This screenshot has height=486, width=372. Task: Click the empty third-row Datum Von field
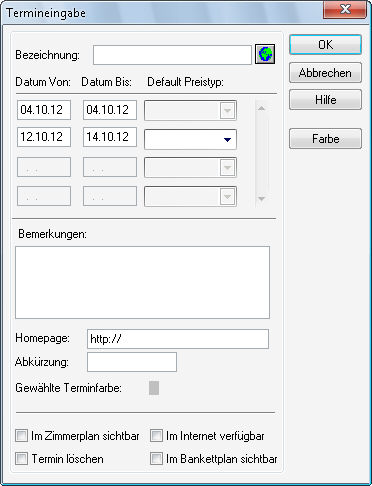click(44, 167)
